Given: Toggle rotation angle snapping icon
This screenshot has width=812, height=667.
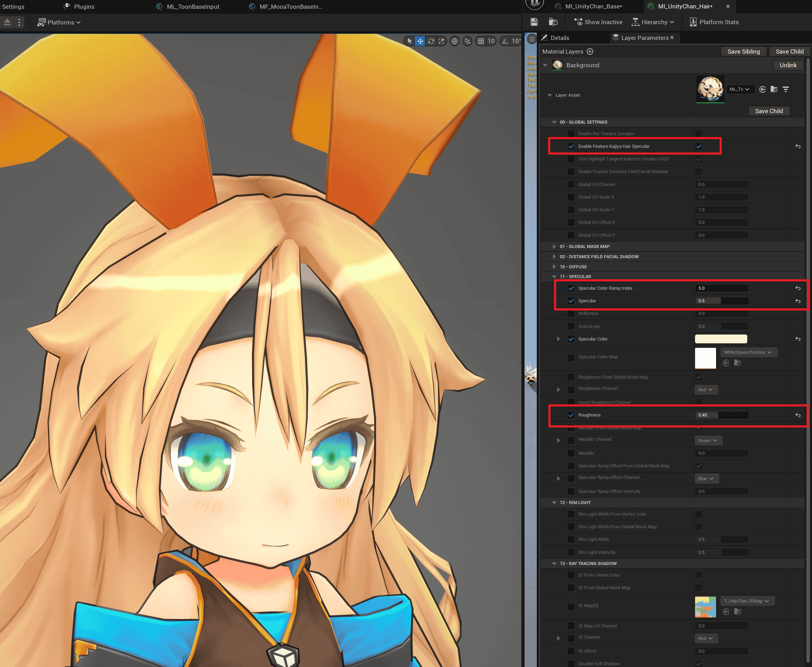Looking at the screenshot, I should [x=506, y=41].
